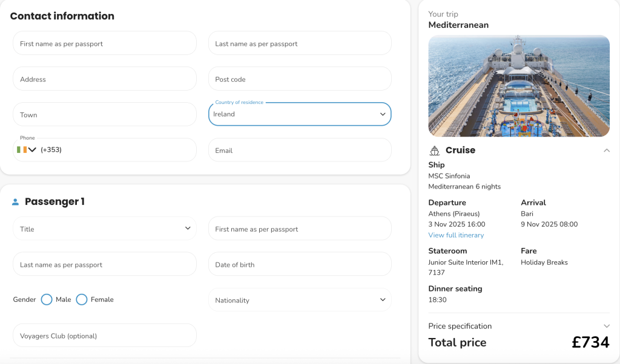Click the 3 Nov 2025 16:00 departure date
This screenshot has height=364, width=620.
pyautogui.click(x=457, y=224)
